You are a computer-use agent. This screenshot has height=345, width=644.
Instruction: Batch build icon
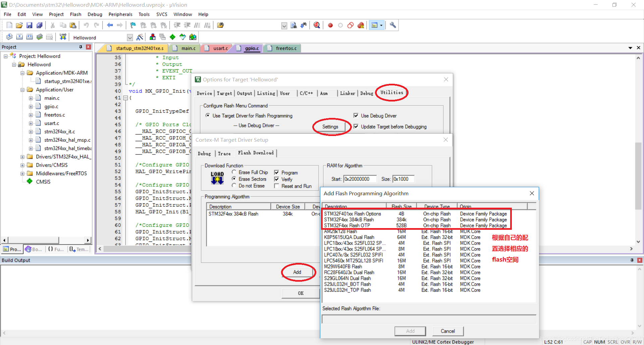40,37
